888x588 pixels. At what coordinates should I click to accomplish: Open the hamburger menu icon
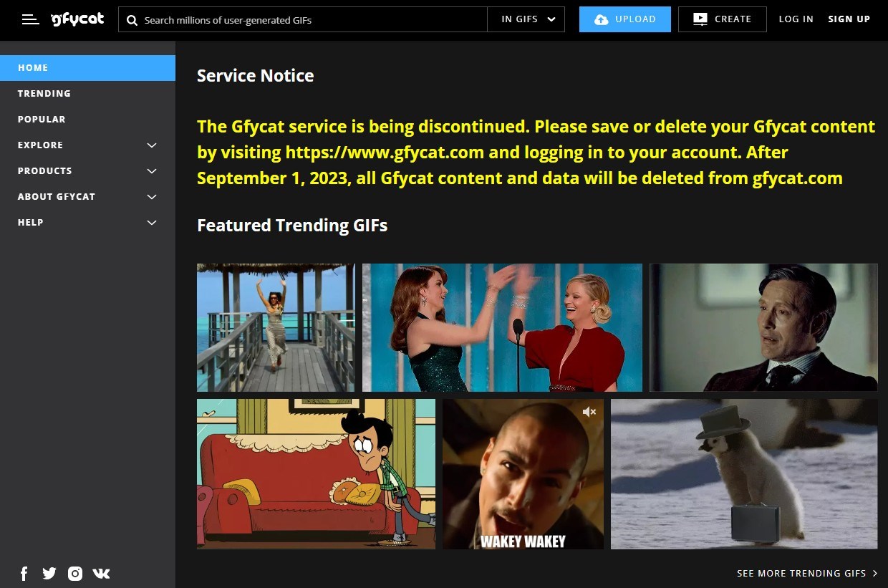pos(30,19)
